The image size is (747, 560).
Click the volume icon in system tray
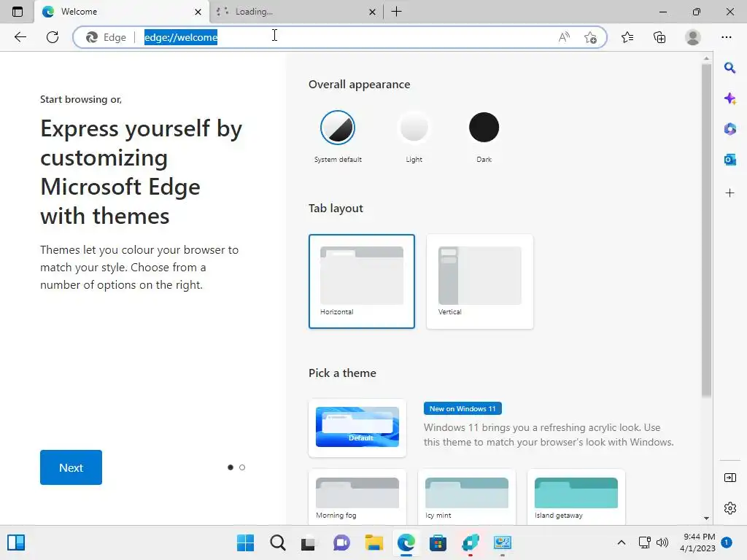[x=662, y=542]
